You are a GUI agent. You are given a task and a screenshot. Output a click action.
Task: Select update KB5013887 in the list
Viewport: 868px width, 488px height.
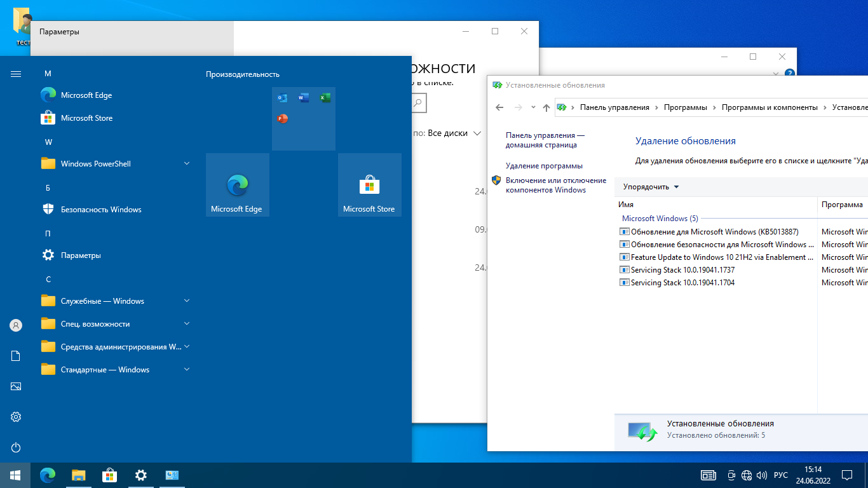point(714,232)
